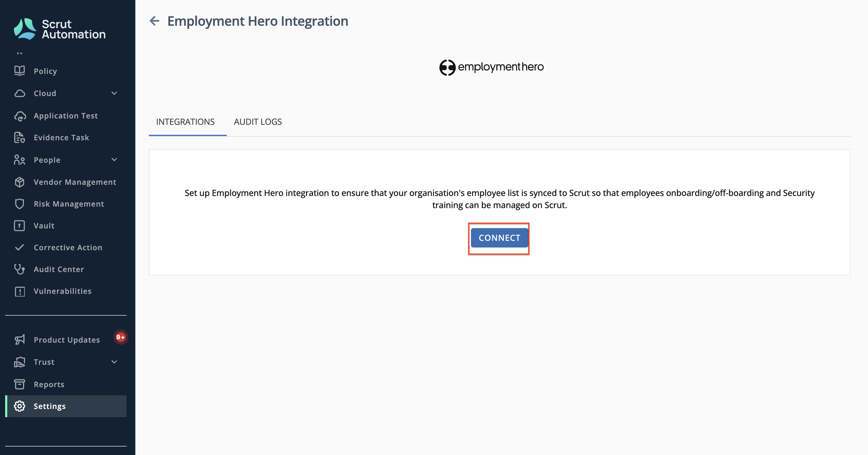
Task: Open the Vulnerabilities alert icon
Action: [x=20, y=291]
